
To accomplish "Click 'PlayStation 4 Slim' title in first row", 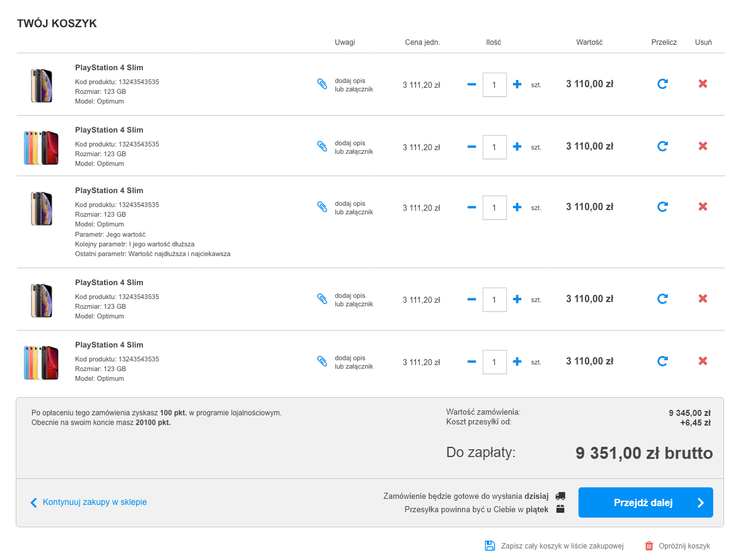I will point(109,68).
